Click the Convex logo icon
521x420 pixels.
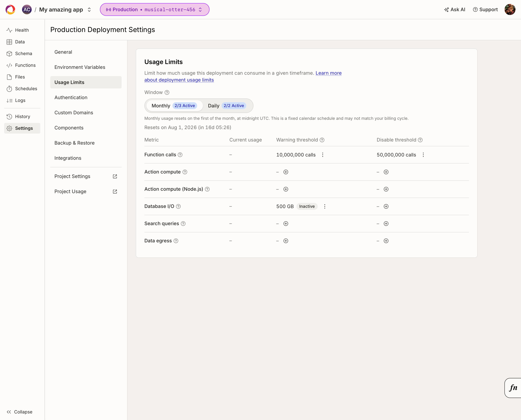[x=10, y=9]
